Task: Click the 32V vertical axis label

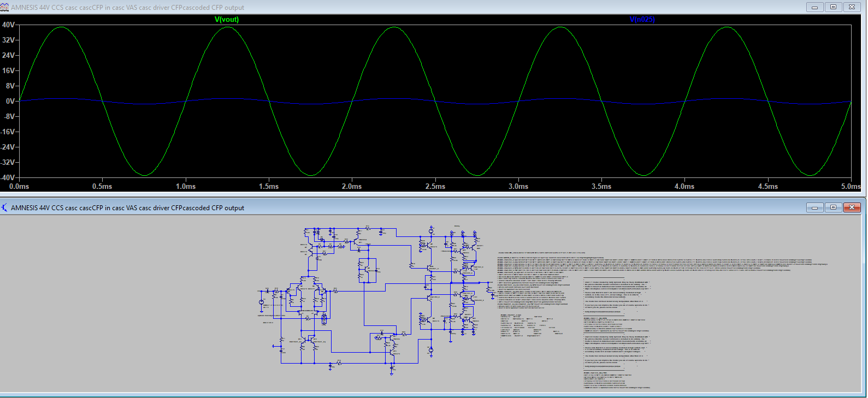Action: [x=8, y=40]
